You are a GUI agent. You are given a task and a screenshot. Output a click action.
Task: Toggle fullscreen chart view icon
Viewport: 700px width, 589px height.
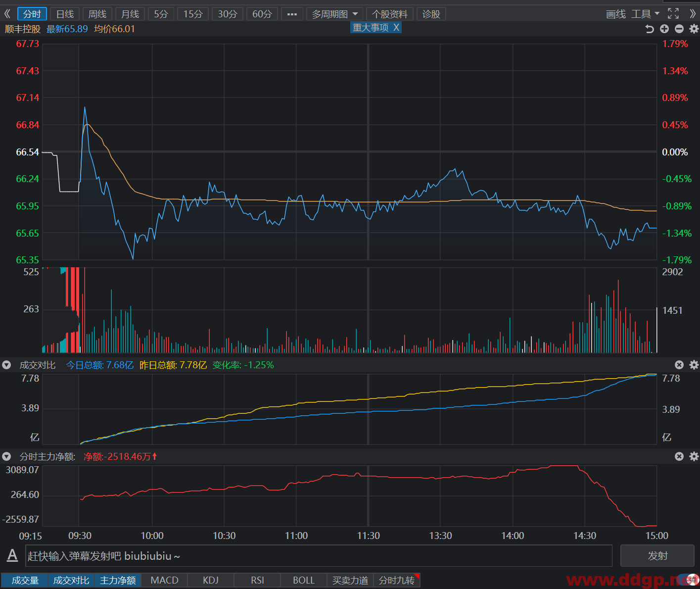click(673, 14)
